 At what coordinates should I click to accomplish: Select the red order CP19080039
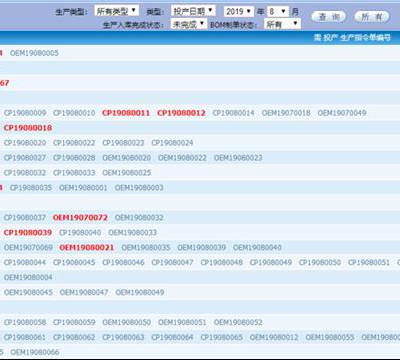coord(28,233)
